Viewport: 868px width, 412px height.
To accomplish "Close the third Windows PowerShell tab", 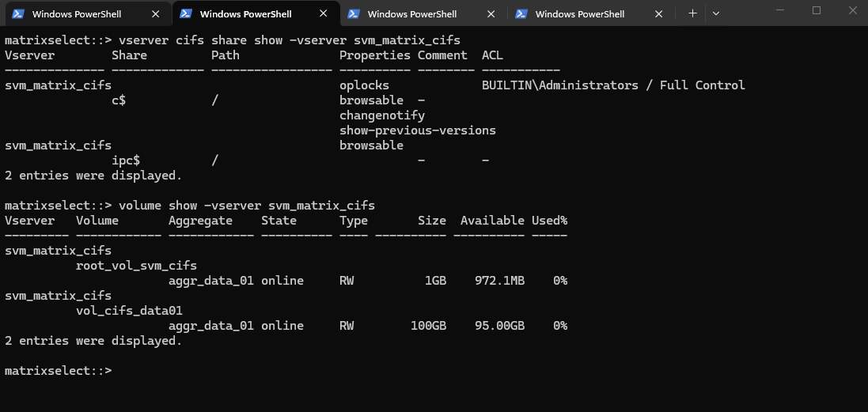I will [x=491, y=13].
